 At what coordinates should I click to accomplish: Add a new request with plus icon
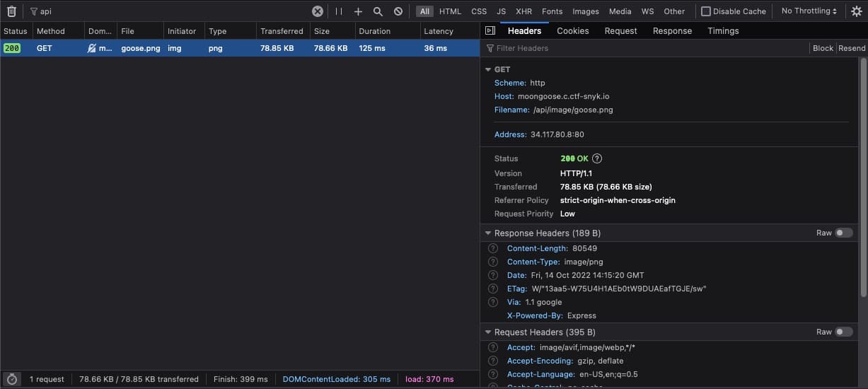pyautogui.click(x=358, y=11)
